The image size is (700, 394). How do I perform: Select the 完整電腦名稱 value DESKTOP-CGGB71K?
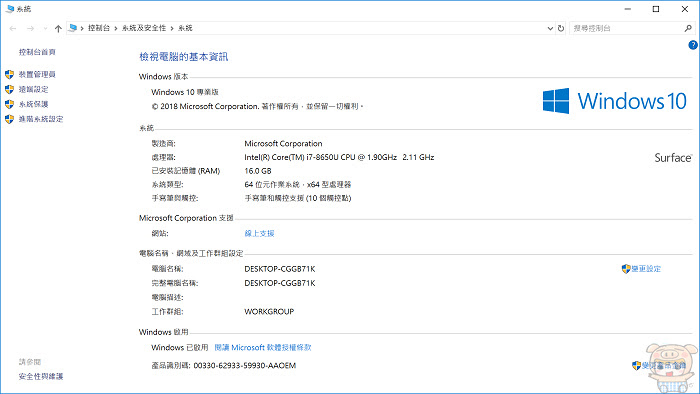pyautogui.click(x=280, y=283)
